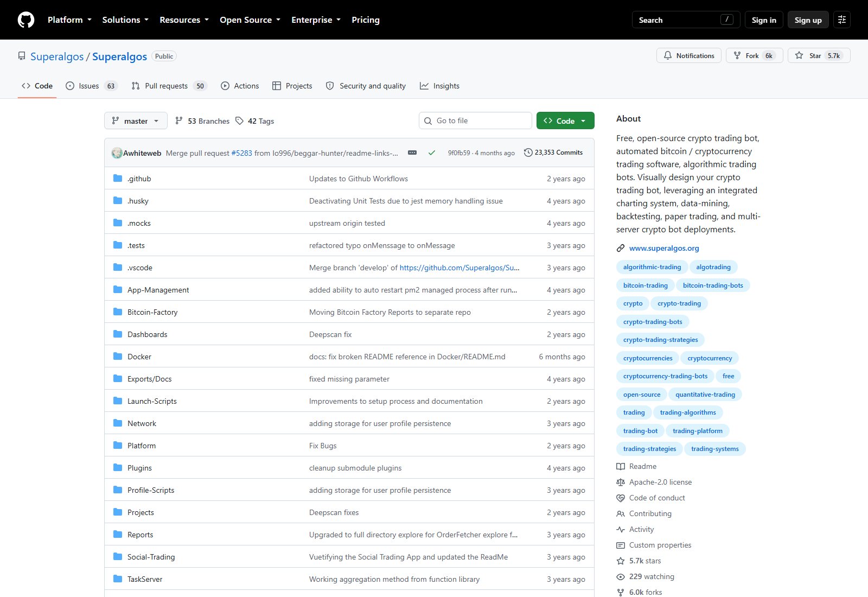
Task: Click the 6.0k forks icon
Action: (621, 592)
